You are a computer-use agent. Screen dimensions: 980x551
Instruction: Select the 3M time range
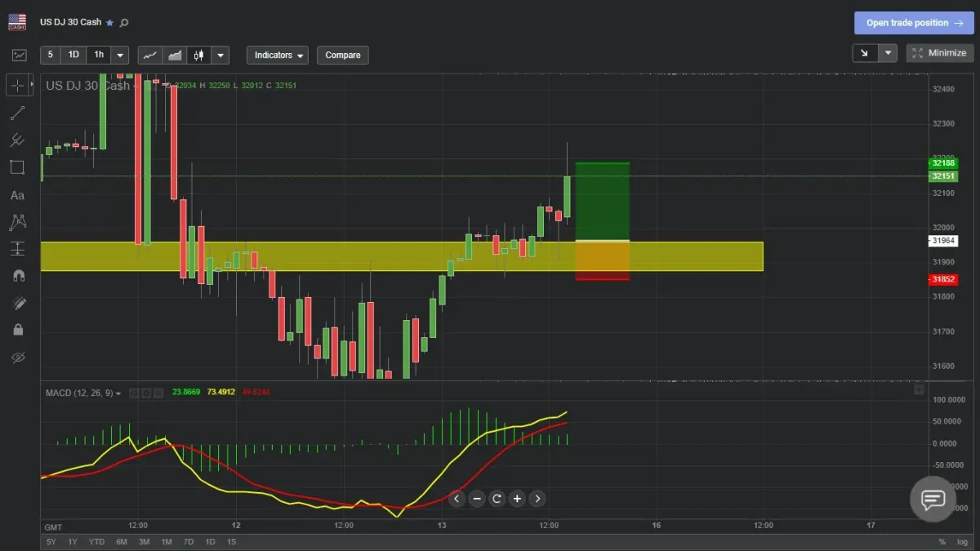point(144,542)
